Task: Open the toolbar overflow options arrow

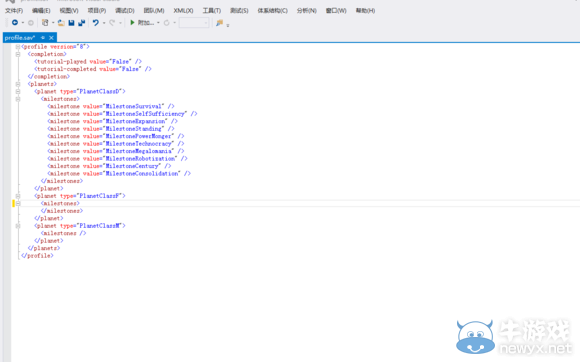Action: (x=228, y=25)
